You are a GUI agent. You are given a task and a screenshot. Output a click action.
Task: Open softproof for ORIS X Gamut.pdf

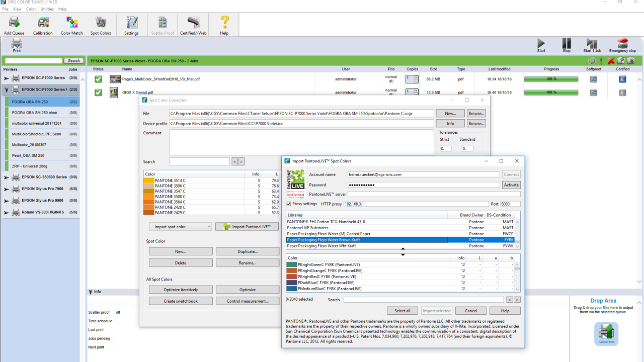593,93
